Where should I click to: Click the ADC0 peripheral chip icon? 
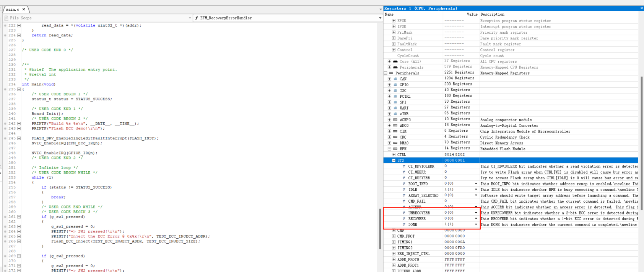pos(395,126)
